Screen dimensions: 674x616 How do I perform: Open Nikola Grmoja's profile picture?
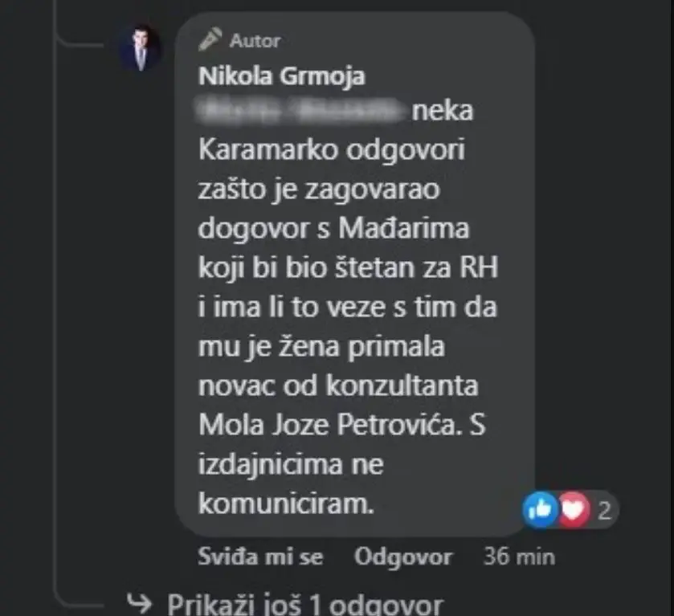pyautogui.click(x=140, y=48)
